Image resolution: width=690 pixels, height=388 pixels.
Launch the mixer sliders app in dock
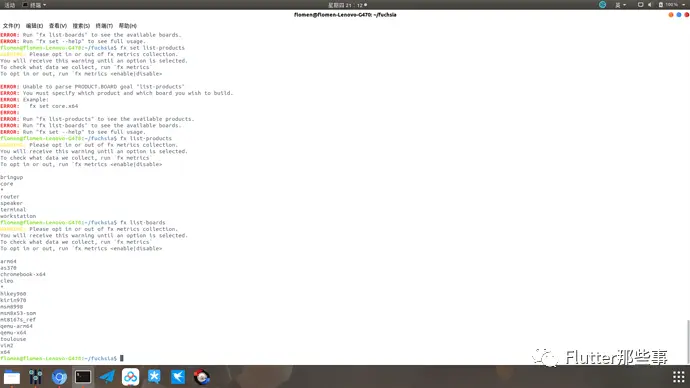click(x=36, y=377)
